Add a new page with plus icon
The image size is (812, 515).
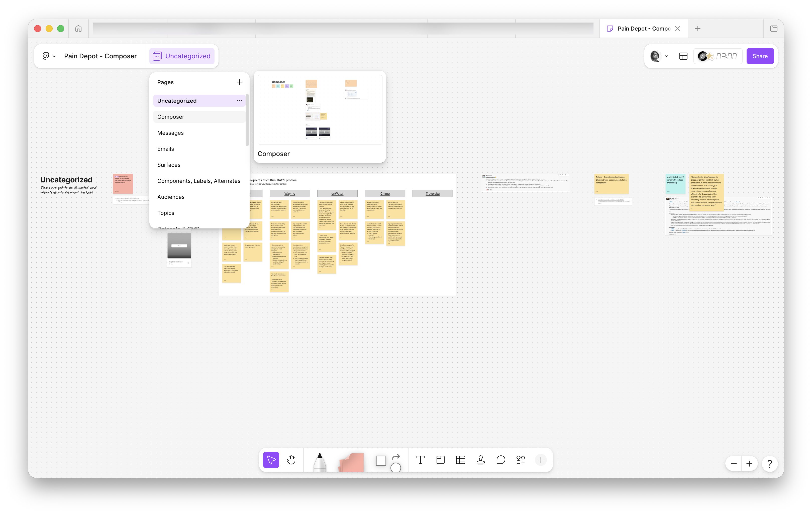click(x=239, y=82)
